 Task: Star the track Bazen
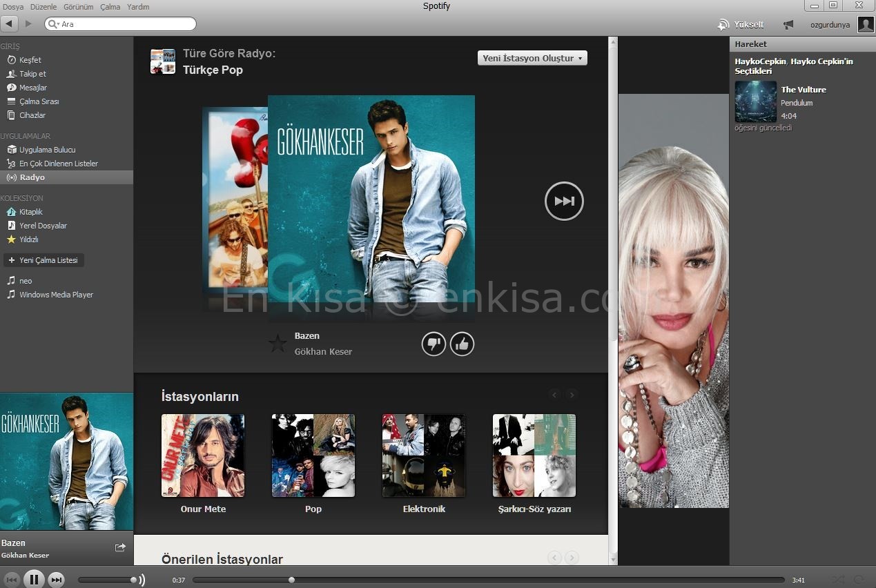tap(278, 343)
